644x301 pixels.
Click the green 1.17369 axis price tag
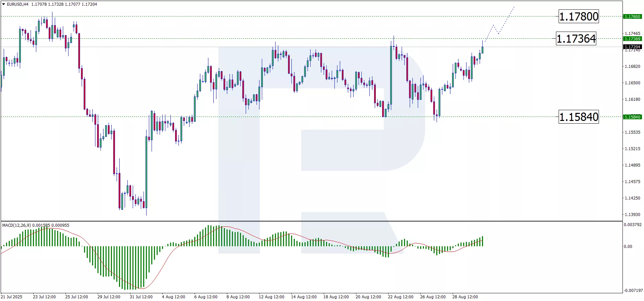coord(632,39)
